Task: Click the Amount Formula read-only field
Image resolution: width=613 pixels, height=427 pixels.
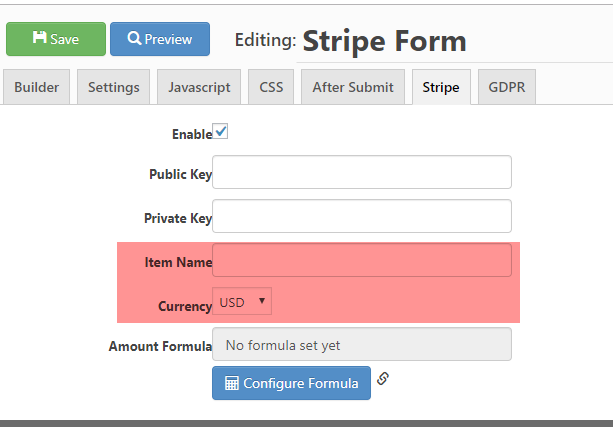Action: (362, 344)
